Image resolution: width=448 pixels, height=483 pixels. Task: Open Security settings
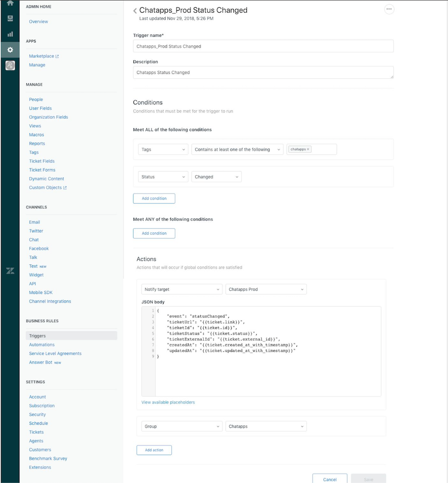(37, 414)
